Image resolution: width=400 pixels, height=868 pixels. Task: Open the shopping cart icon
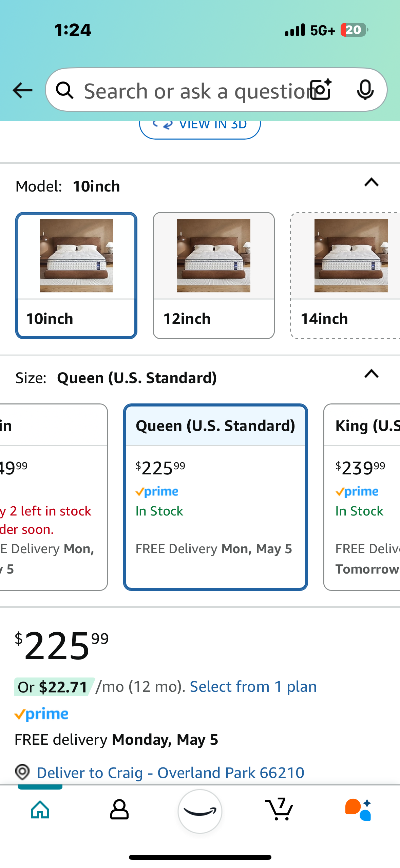coord(279,810)
